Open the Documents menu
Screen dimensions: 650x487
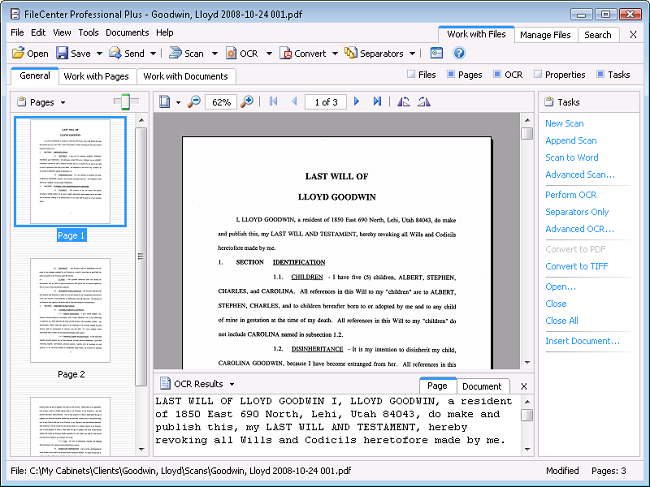tap(127, 33)
